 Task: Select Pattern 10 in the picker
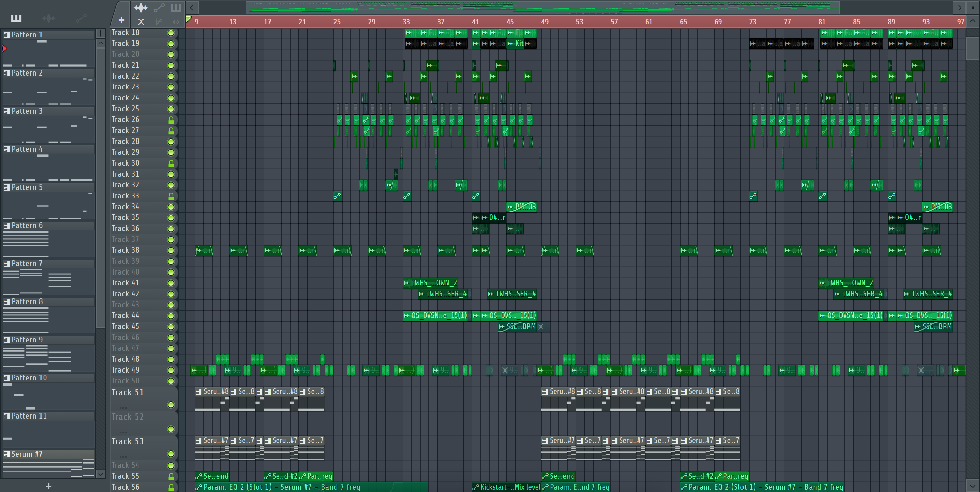coord(49,378)
